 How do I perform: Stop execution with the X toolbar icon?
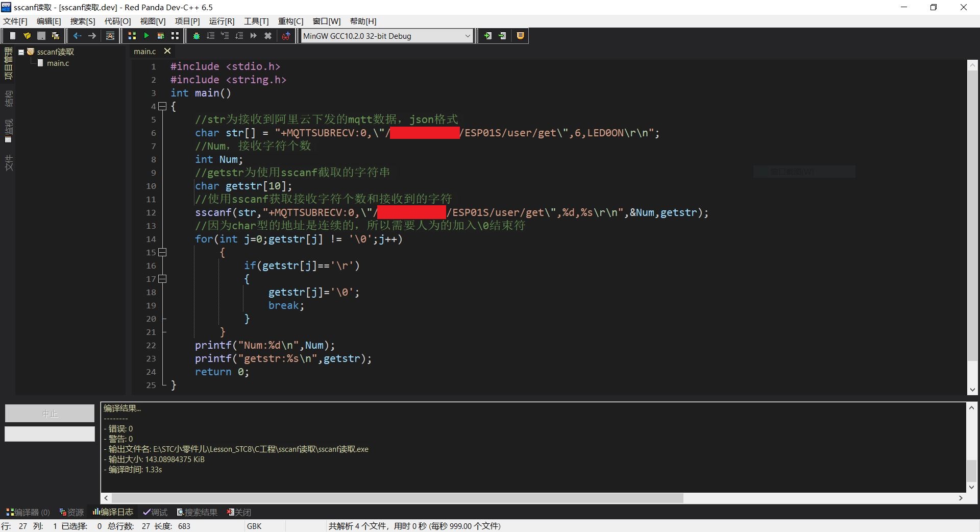click(268, 36)
